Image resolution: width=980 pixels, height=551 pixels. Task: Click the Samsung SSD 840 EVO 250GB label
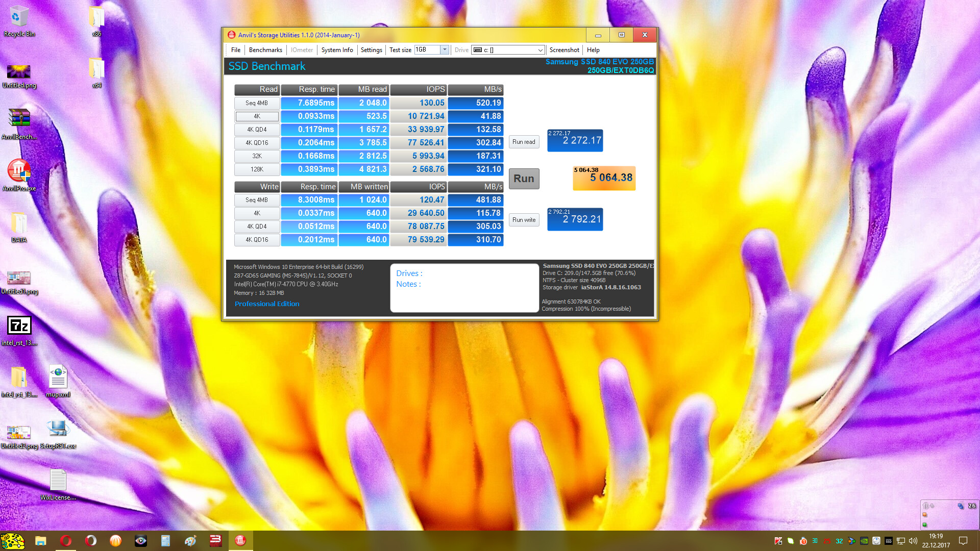point(599,62)
